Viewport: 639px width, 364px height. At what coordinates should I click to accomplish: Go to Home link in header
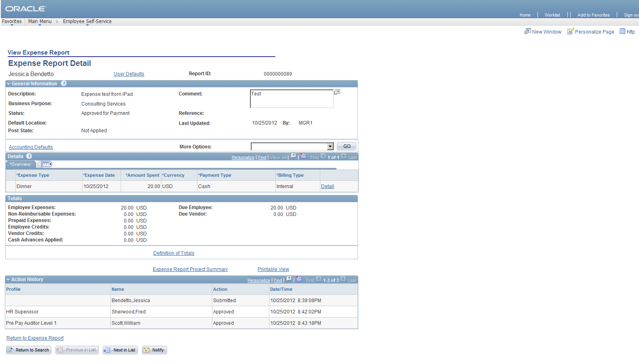point(525,15)
